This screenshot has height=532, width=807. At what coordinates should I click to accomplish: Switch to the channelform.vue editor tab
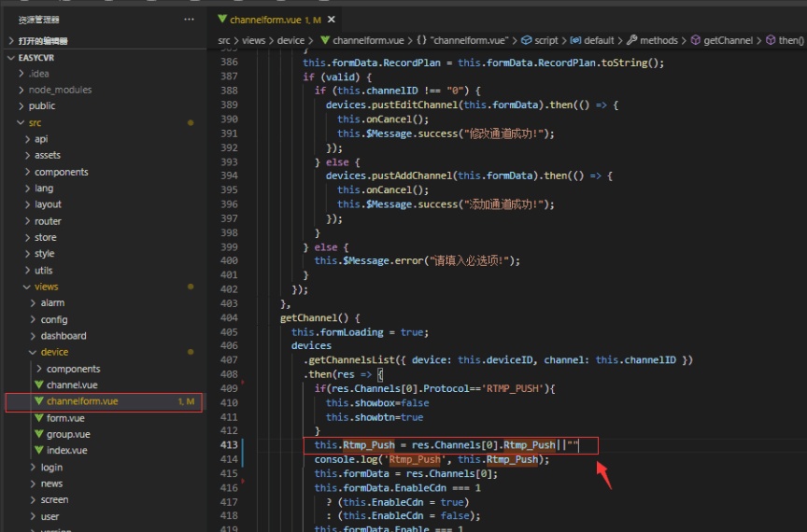click(266, 19)
